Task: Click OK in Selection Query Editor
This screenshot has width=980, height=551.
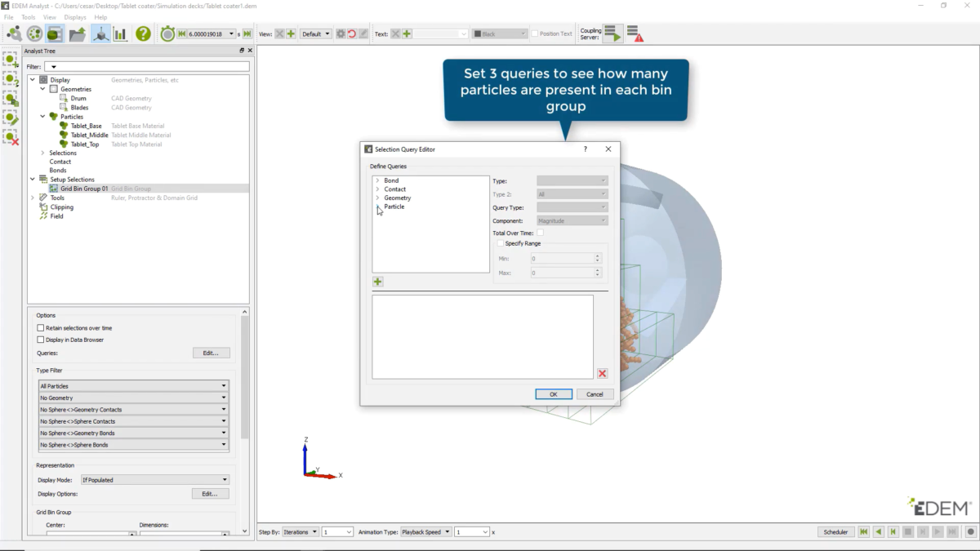Action: tap(554, 394)
